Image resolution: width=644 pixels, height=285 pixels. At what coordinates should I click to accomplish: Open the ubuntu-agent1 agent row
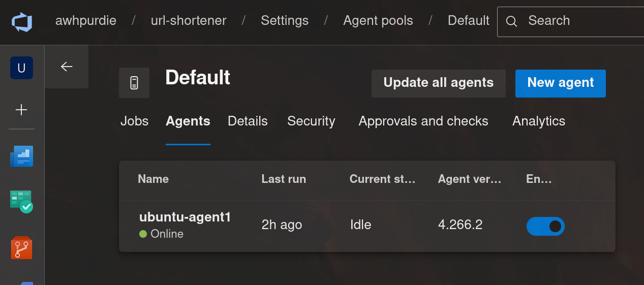pos(185,217)
